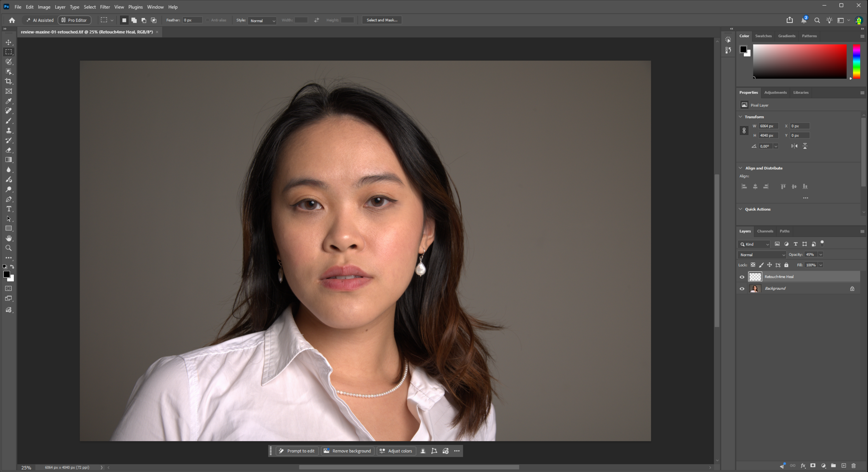Flip horizontal in Transform properties
The image size is (868, 472).
(x=794, y=146)
